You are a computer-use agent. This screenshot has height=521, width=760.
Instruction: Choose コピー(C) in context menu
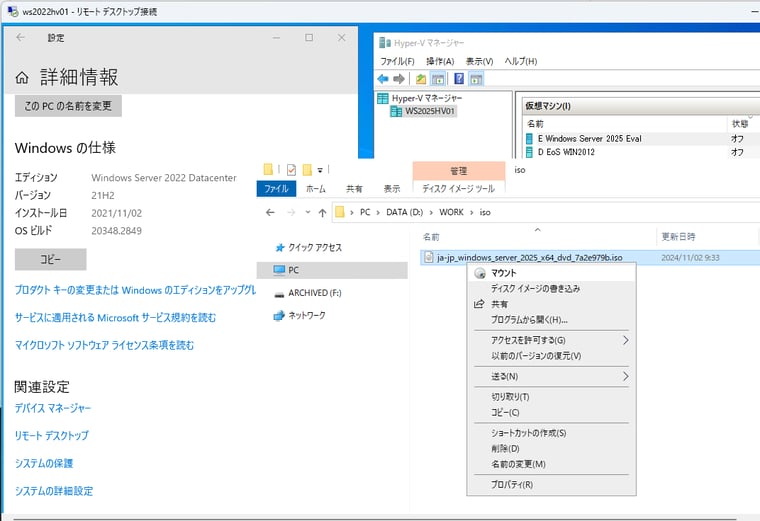[x=552, y=412]
